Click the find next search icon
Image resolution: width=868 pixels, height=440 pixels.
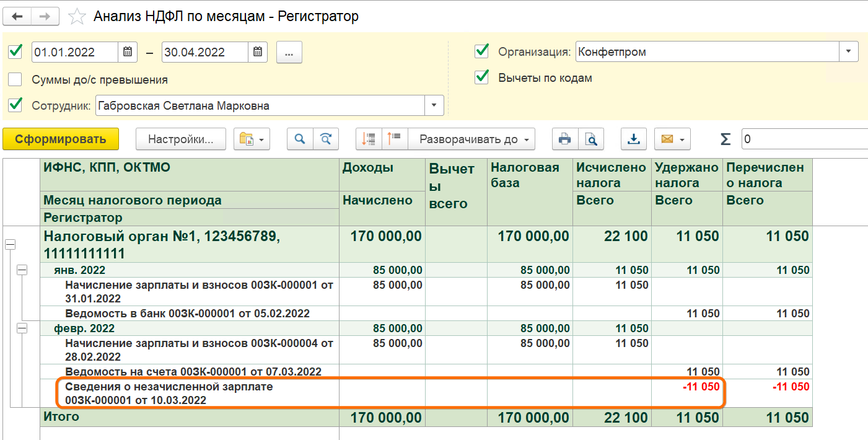click(326, 139)
